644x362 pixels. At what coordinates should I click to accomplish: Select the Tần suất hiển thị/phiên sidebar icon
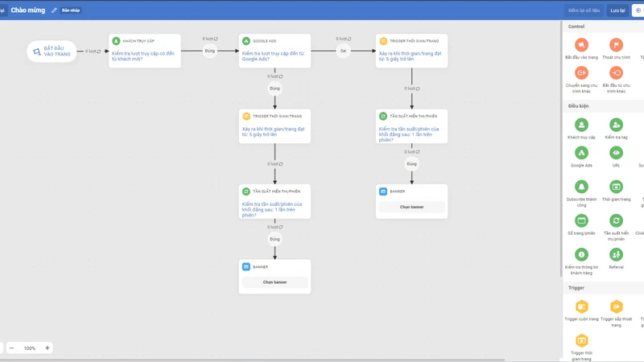[616, 220]
